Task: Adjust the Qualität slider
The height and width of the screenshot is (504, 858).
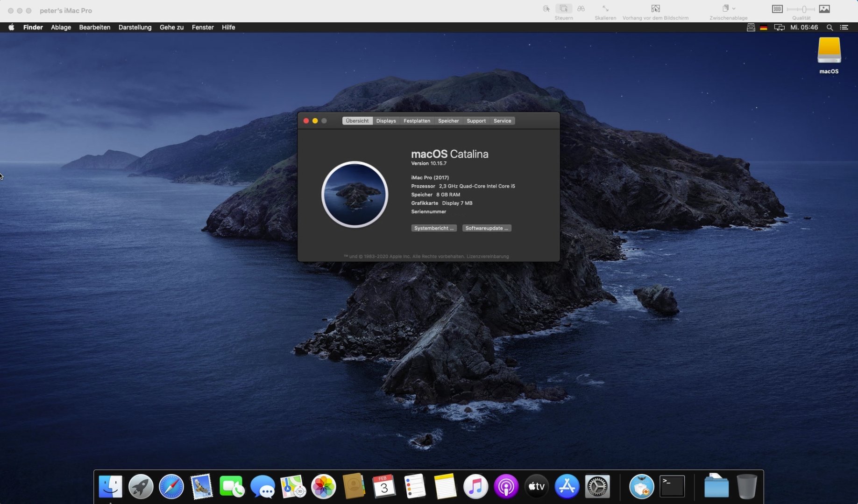Action: point(803,9)
